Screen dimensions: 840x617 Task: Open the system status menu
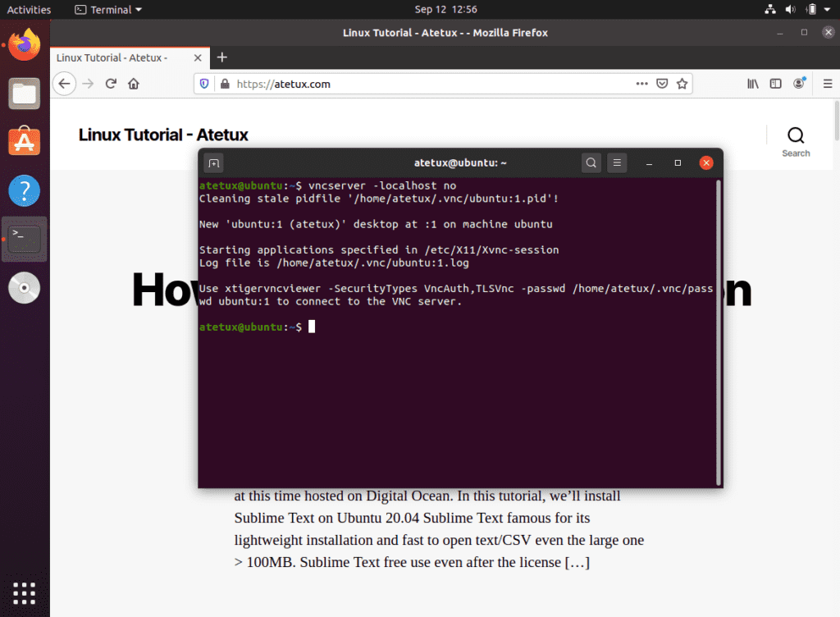(x=798, y=9)
